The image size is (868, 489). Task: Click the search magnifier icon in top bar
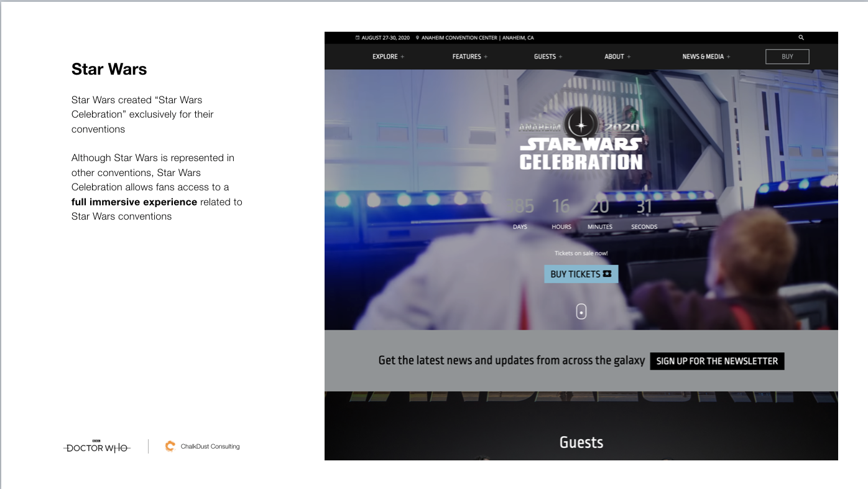pyautogui.click(x=801, y=38)
